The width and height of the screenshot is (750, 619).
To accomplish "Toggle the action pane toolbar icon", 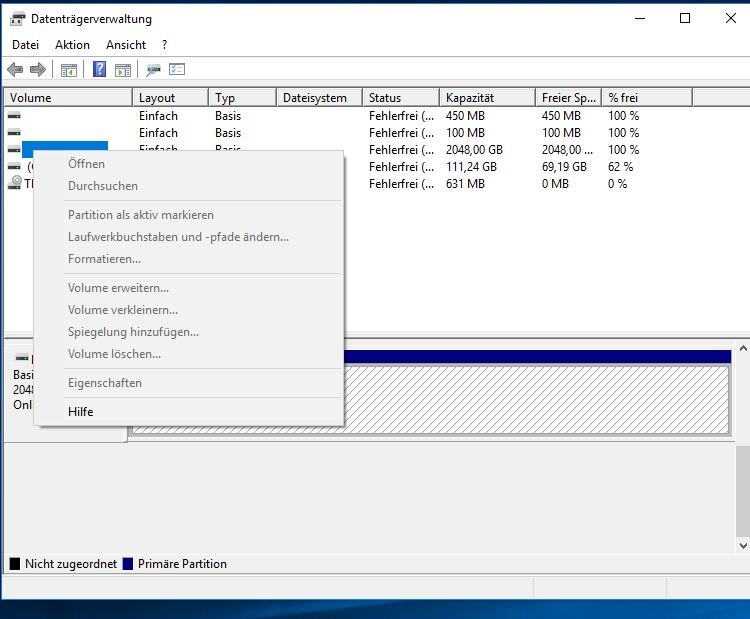I will (123, 70).
